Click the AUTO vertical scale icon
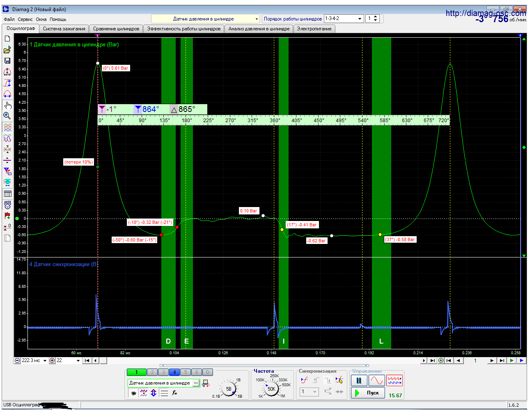This screenshot has height=410, width=532. 7,72
